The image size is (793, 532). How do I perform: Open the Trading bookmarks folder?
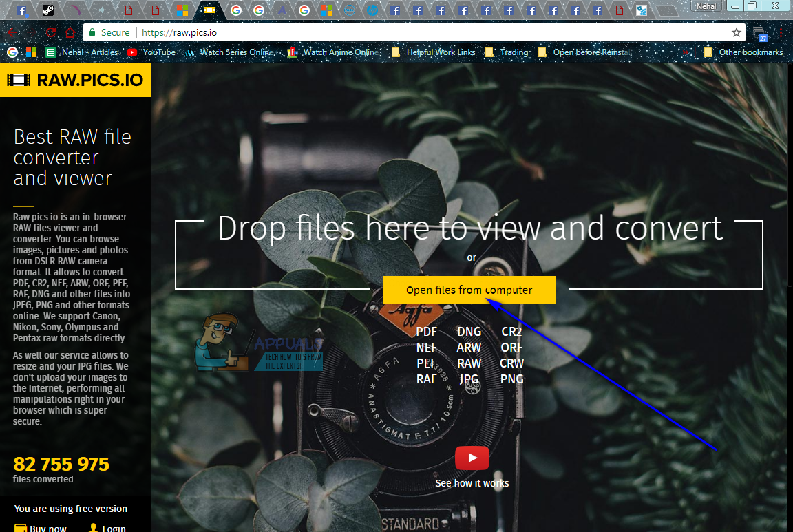[x=513, y=52]
